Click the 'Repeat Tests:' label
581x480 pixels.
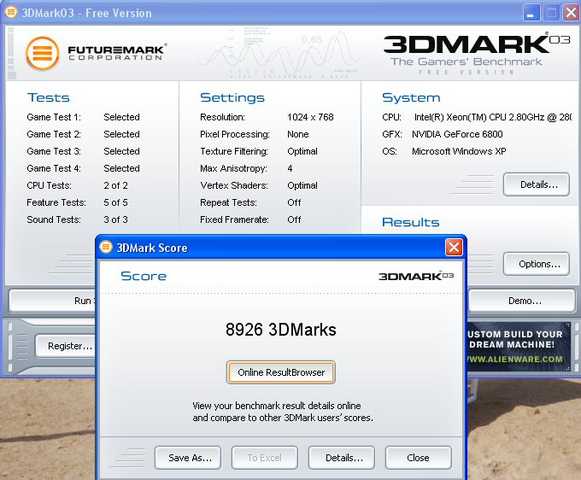pyautogui.click(x=228, y=202)
